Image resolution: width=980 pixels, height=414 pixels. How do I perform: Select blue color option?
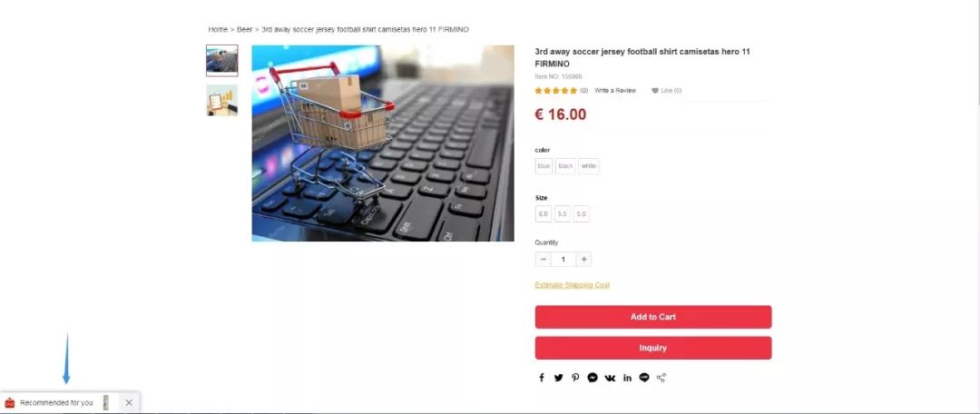click(544, 166)
